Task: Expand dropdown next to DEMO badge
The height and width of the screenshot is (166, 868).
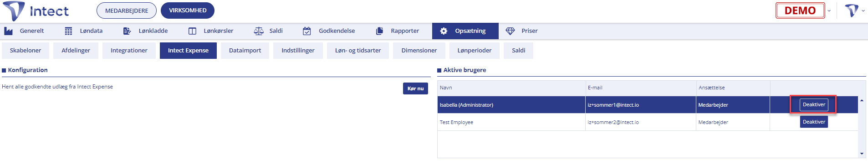Action: tap(829, 11)
